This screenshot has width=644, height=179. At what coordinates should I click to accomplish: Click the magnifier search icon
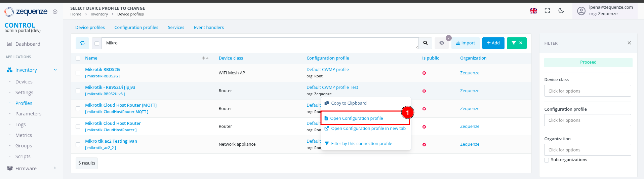pos(426,43)
